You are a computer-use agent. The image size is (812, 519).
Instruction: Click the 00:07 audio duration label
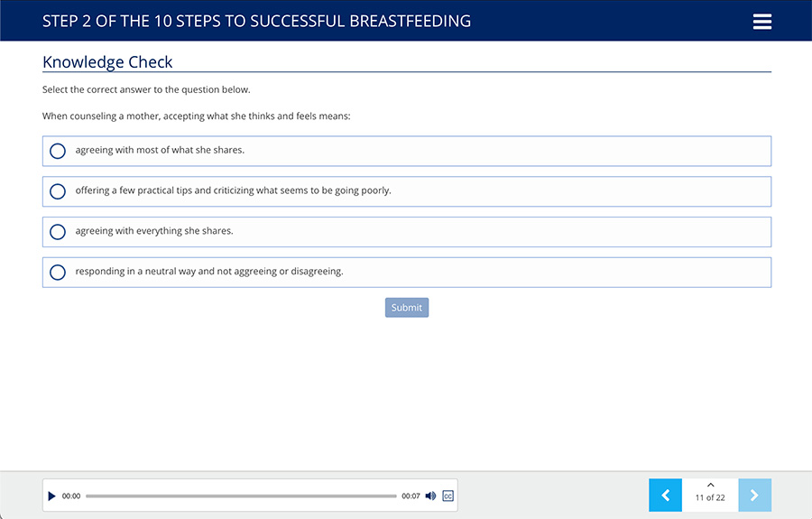pyautogui.click(x=411, y=496)
